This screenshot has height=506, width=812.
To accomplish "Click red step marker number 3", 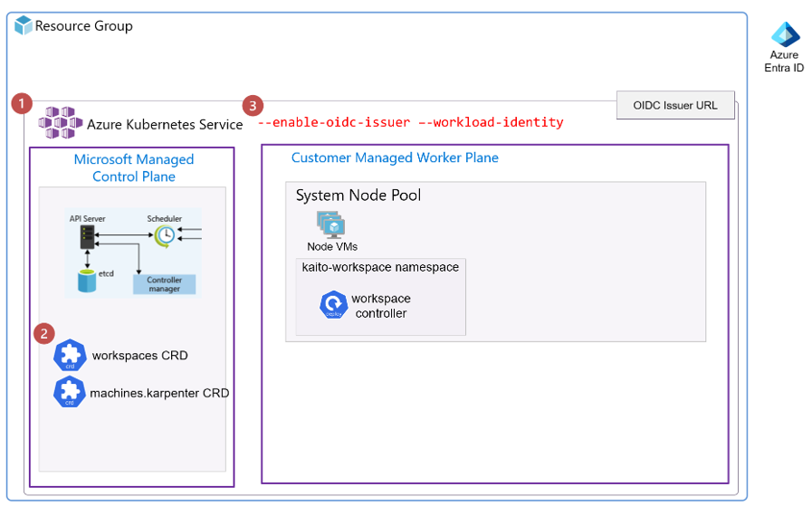I will pyautogui.click(x=254, y=105).
